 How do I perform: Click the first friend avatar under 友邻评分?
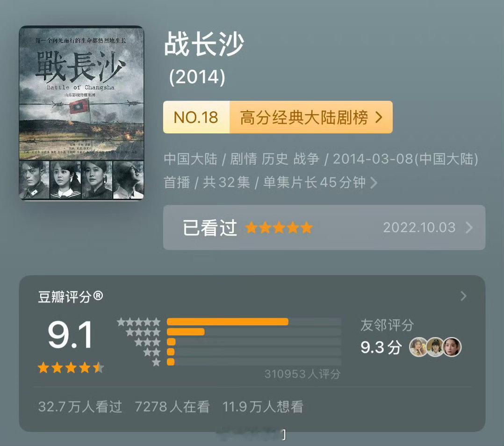pos(418,347)
